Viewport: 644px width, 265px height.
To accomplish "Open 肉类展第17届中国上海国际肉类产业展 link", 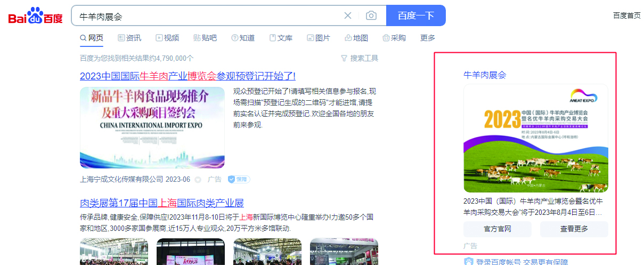I will pyautogui.click(x=162, y=203).
